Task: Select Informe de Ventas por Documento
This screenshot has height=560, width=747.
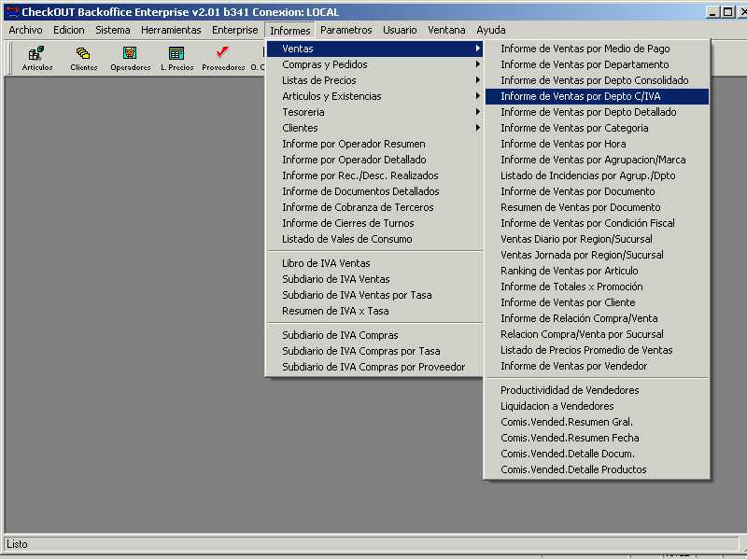Action: [x=597, y=191]
